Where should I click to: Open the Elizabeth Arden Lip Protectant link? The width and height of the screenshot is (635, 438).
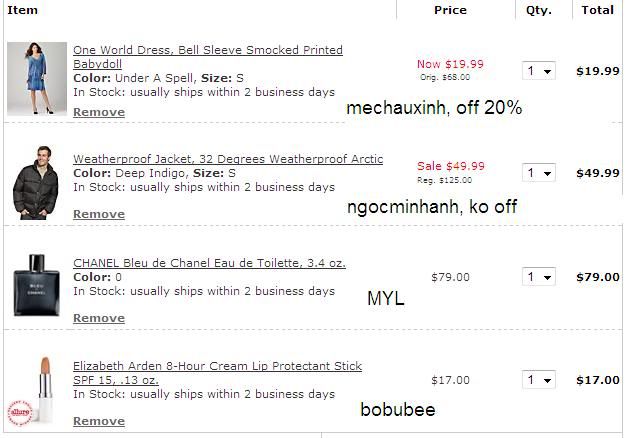(x=217, y=366)
